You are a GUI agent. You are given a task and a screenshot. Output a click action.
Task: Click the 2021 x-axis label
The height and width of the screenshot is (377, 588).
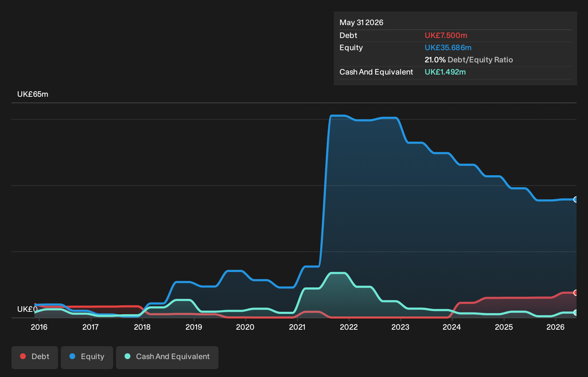297,327
